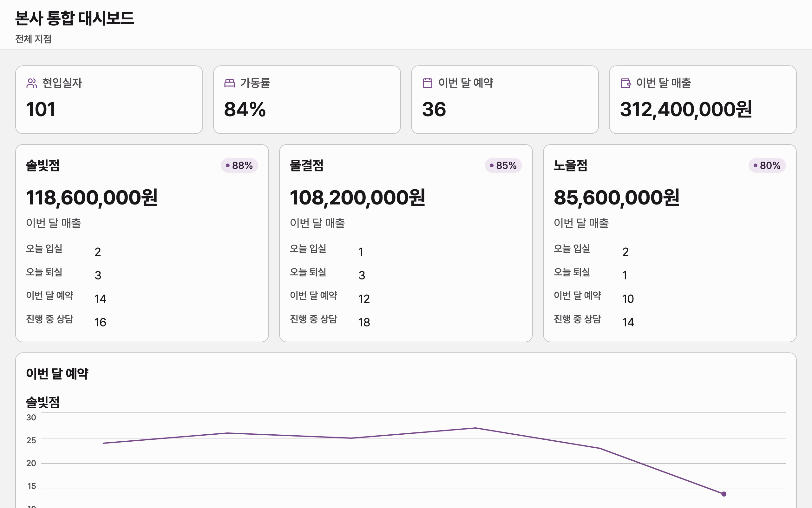
Task: Click 물결점 진행 중 상담 value 18
Action: click(364, 323)
